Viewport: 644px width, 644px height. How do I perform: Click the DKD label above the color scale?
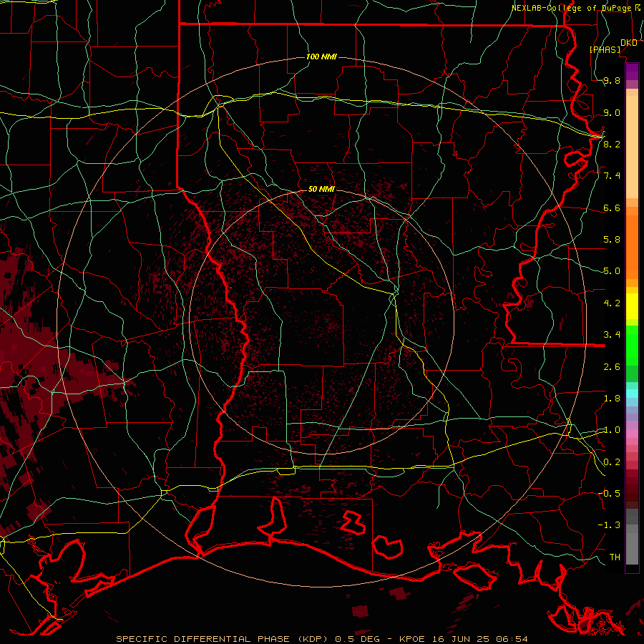point(629,43)
